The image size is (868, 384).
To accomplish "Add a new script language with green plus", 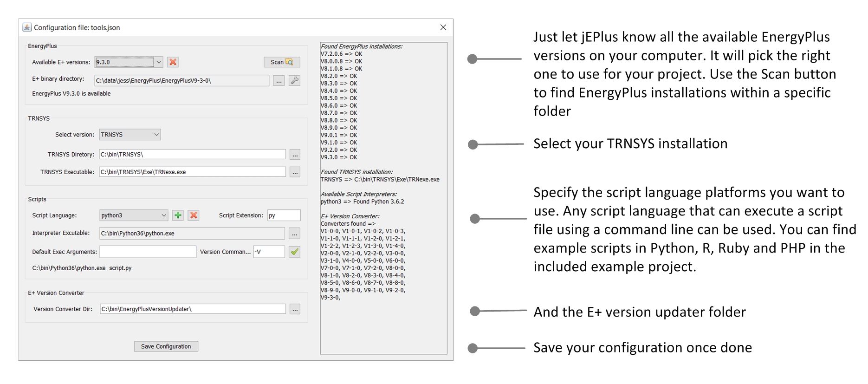I will point(178,215).
